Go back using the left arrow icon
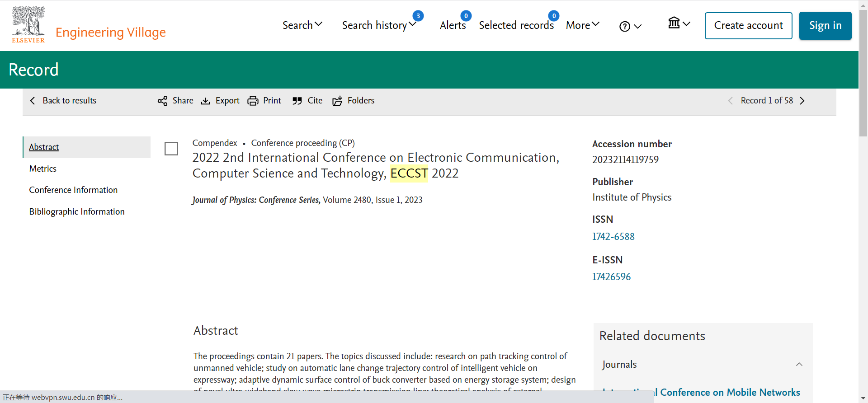 tap(33, 101)
